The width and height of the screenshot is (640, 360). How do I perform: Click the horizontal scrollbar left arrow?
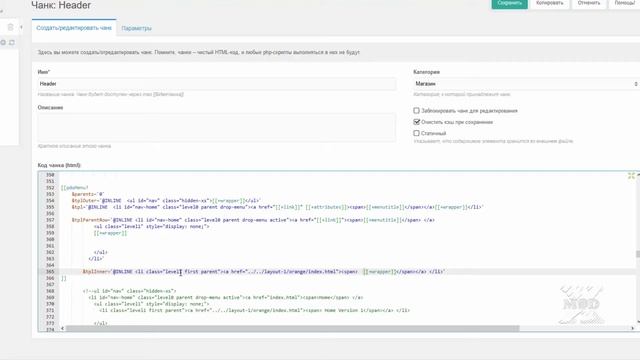(62, 328)
